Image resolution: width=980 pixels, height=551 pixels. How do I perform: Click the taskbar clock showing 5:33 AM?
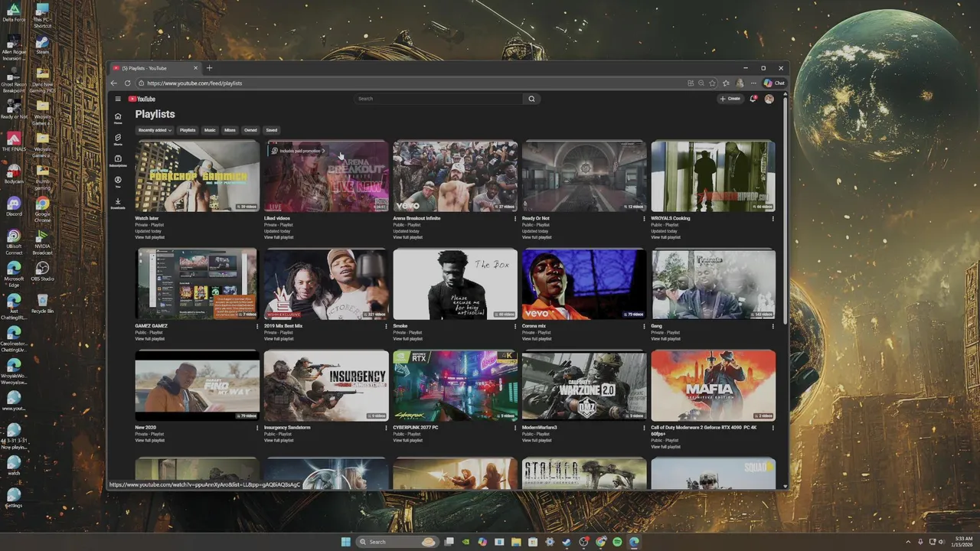[x=963, y=542]
